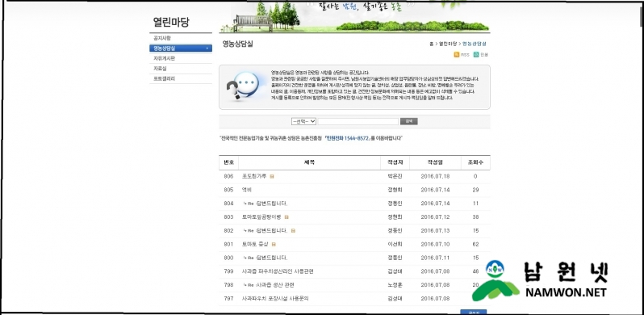The image size is (644, 315).
Task: Click the 열린마당 sidebar heading
Action: (x=171, y=22)
